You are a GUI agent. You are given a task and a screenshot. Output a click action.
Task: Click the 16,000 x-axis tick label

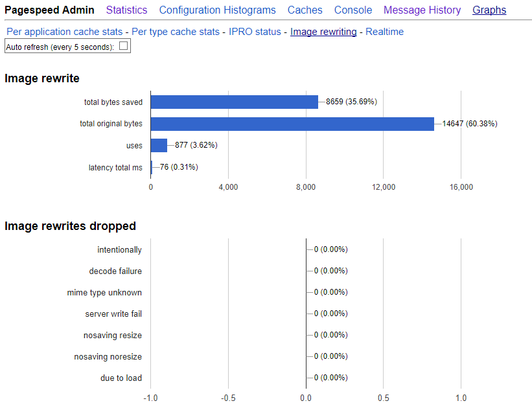coord(461,187)
